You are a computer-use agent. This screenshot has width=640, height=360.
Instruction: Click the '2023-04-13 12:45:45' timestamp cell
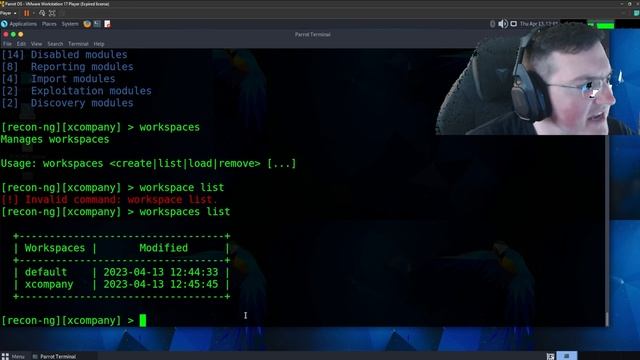click(161, 284)
